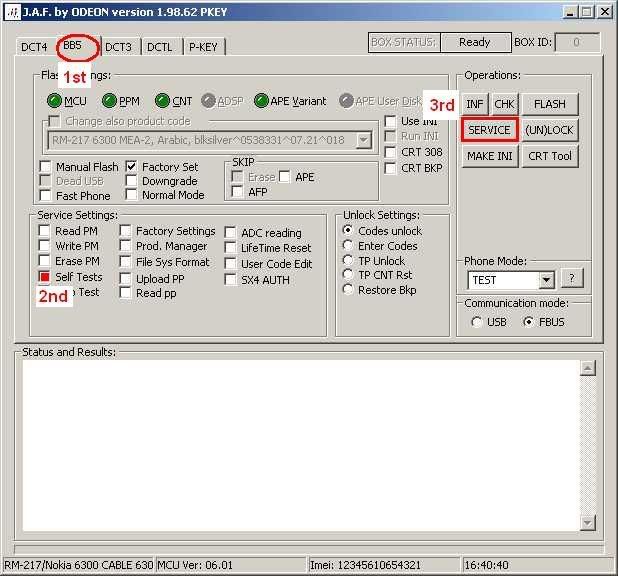
Task: Check the Write PM option
Action: pyautogui.click(x=44, y=246)
